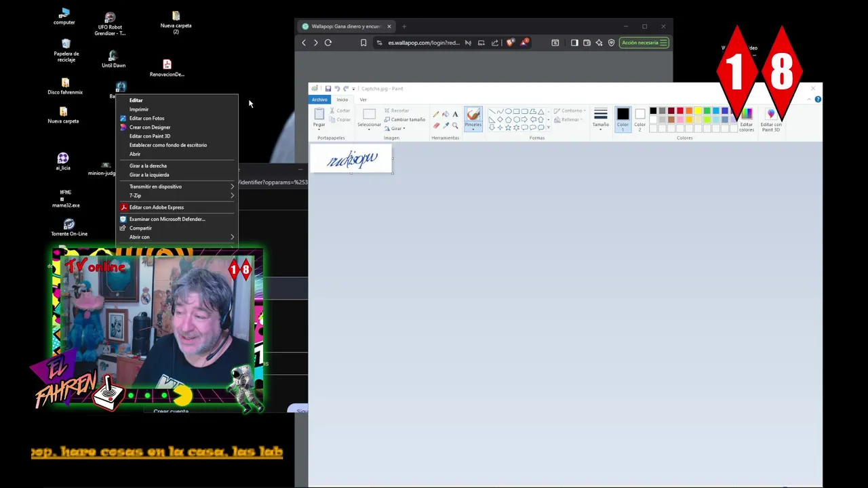Toggle the browser sidebar panel icon
Viewport: 868px width, 488px height.
pos(574,43)
